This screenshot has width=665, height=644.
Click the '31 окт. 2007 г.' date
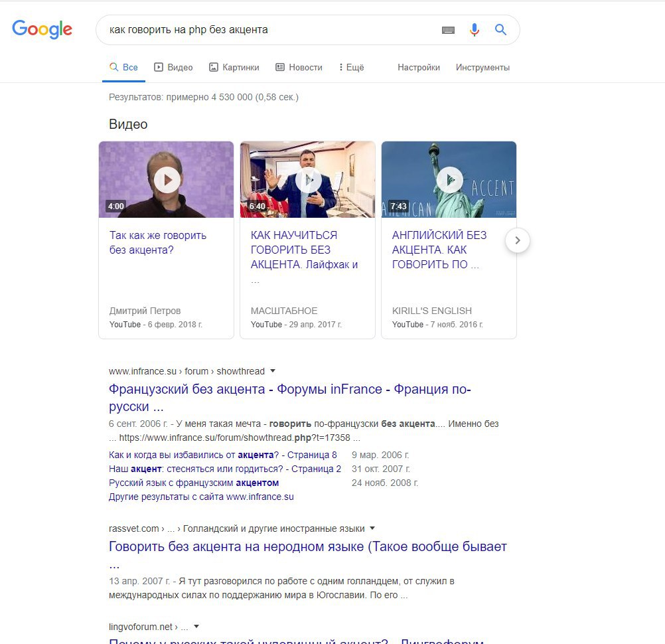pyautogui.click(x=381, y=469)
